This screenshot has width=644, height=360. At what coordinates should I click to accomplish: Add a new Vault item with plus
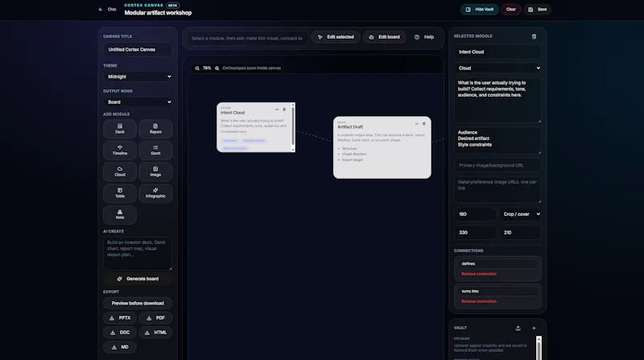click(534, 328)
